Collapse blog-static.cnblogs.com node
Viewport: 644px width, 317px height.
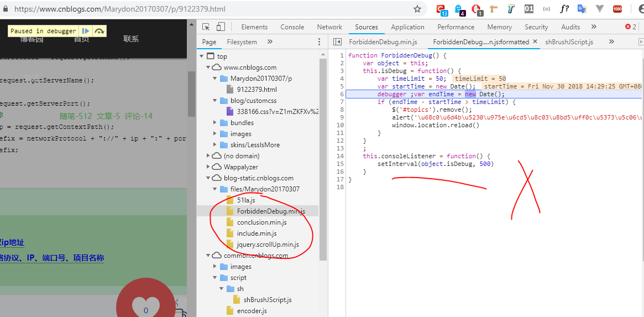coord(208,179)
